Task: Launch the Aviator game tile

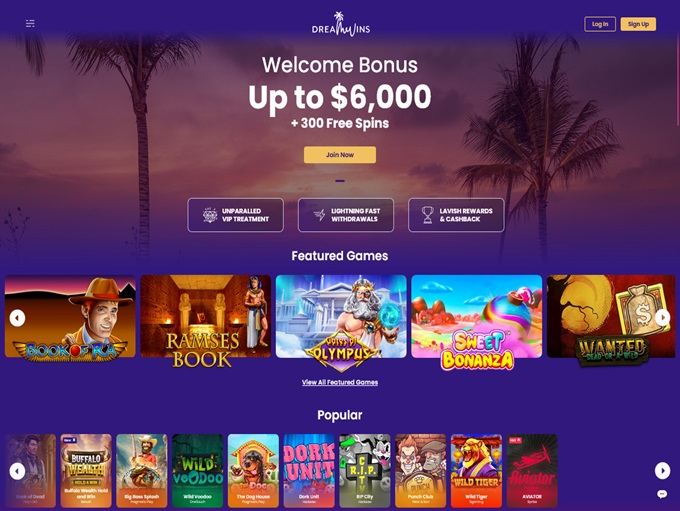Action: point(532,471)
